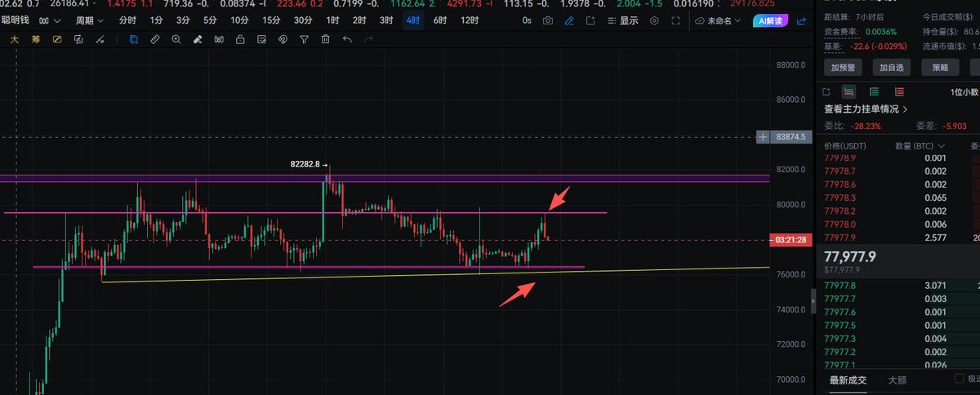Open chart settings hexagon icon

pos(654,20)
